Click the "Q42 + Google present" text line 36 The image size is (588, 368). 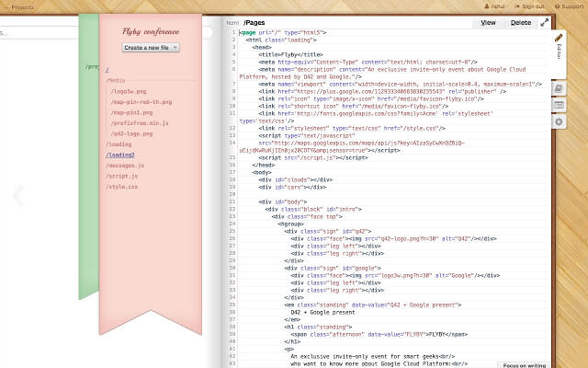[322, 313]
